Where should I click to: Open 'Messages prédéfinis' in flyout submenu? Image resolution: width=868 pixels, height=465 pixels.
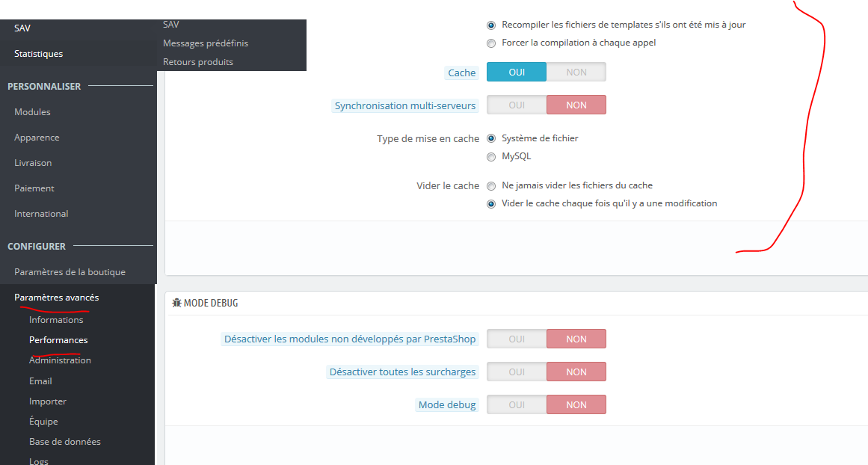coord(206,43)
